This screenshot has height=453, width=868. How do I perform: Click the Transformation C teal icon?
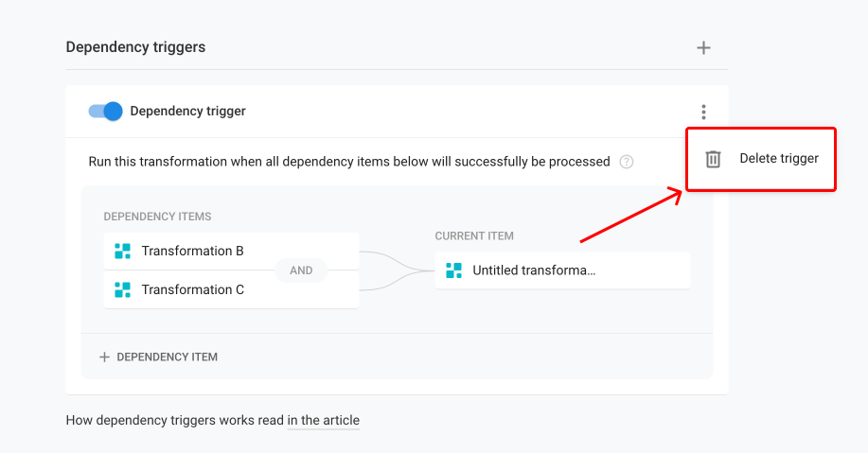point(122,289)
